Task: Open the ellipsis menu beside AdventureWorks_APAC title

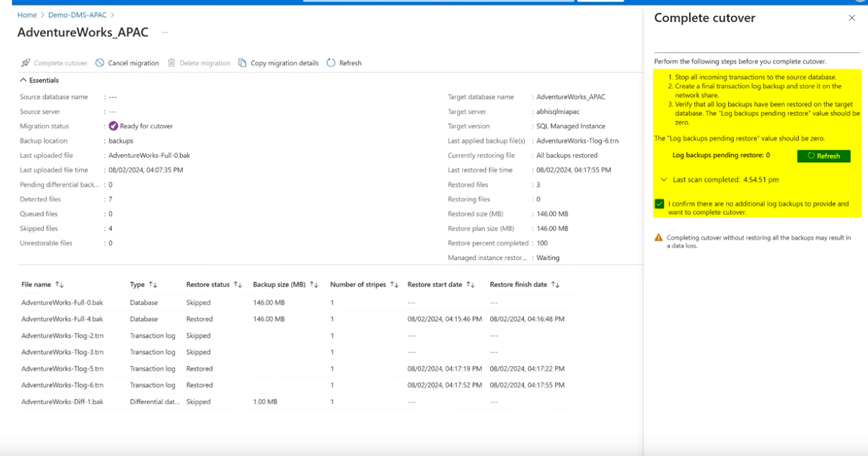Action: click(x=165, y=33)
